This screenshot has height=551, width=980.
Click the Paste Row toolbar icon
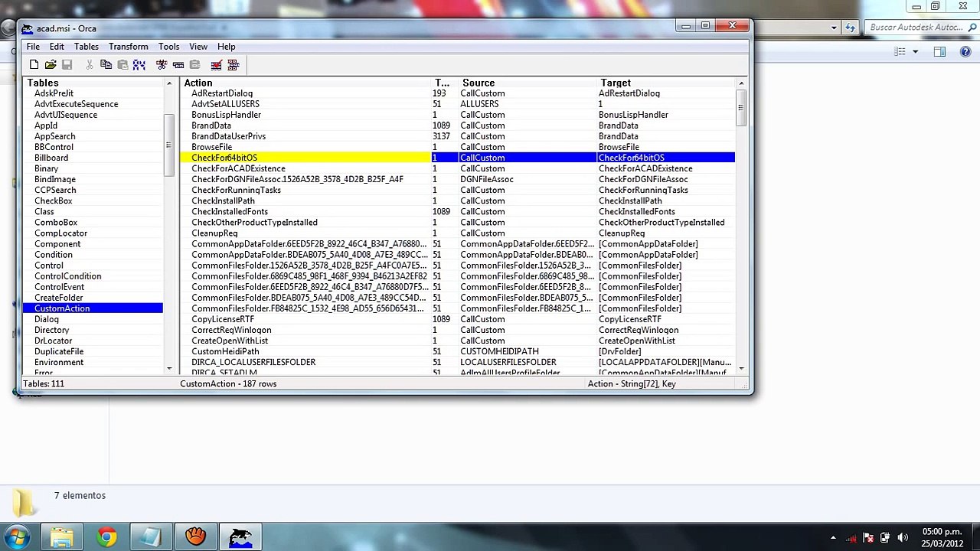[194, 65]
